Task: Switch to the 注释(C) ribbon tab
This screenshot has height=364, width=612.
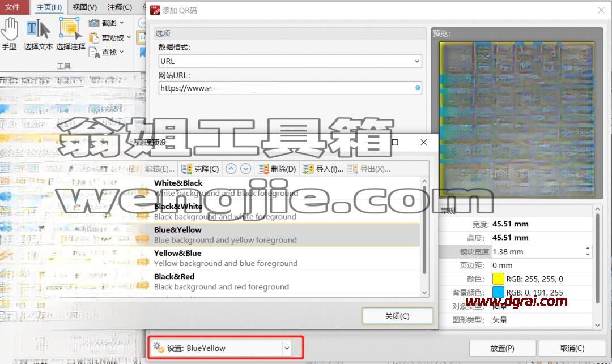Action: (x=120, y=7)
